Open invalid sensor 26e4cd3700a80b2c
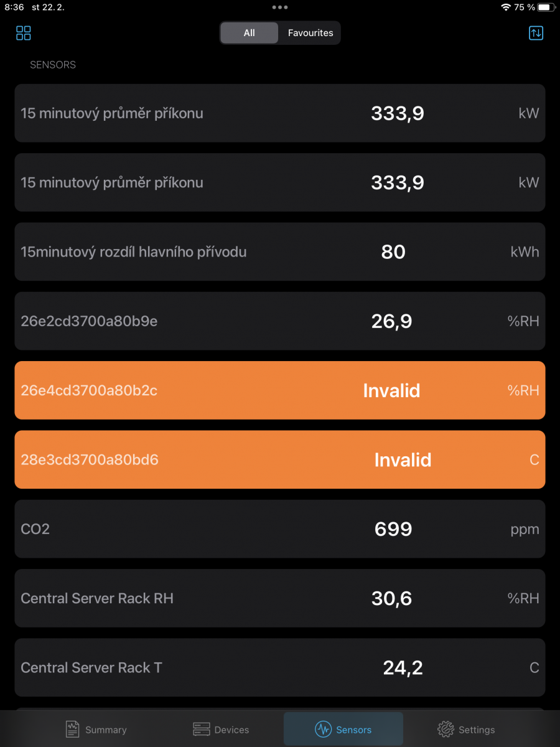This screenshot has width=560, height=747. (280, 390)
